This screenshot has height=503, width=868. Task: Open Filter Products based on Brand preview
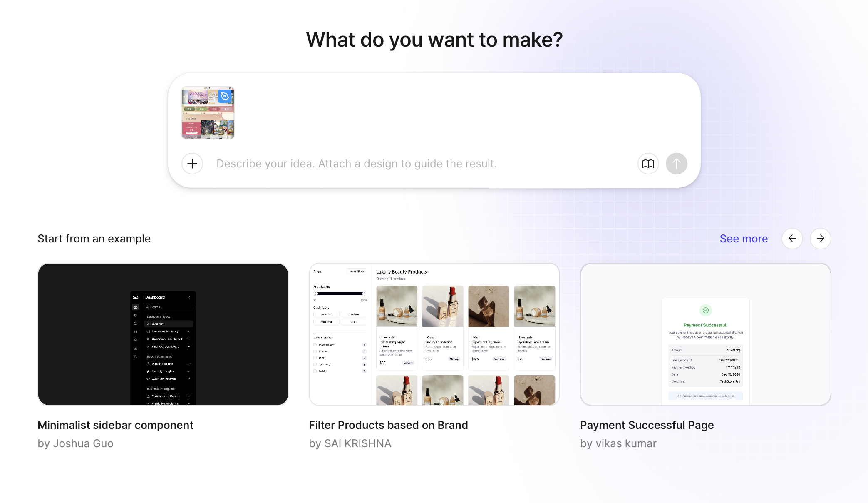point(434,334)
